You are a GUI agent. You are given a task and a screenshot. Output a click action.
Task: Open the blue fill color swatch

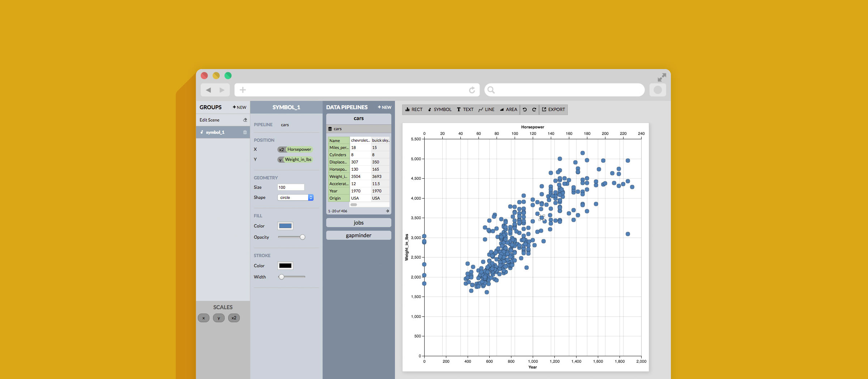tap(285, 226)
